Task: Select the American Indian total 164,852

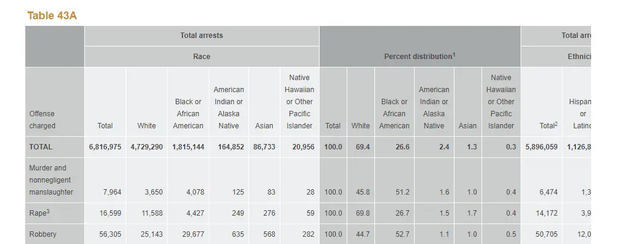Action: [228, 147]
